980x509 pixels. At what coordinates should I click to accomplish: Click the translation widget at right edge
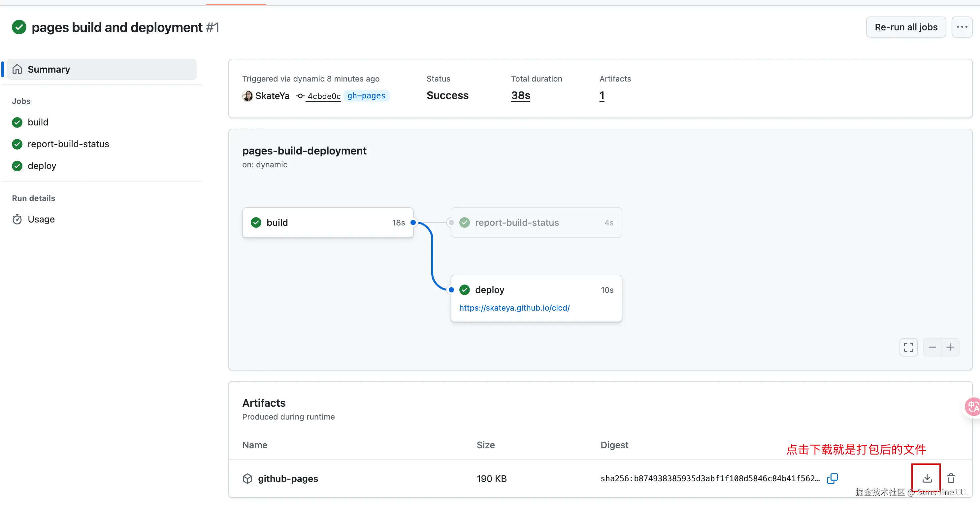tap(972, 407)
